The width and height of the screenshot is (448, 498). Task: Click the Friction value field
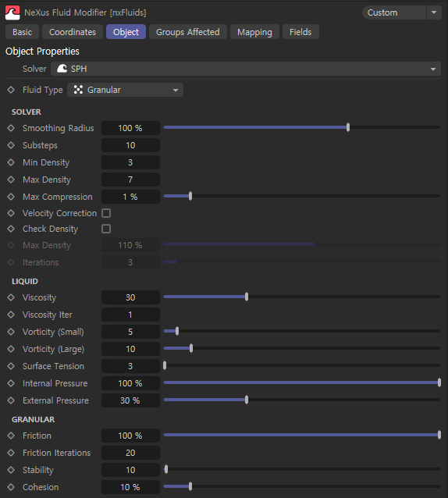(x=130, y=436)
